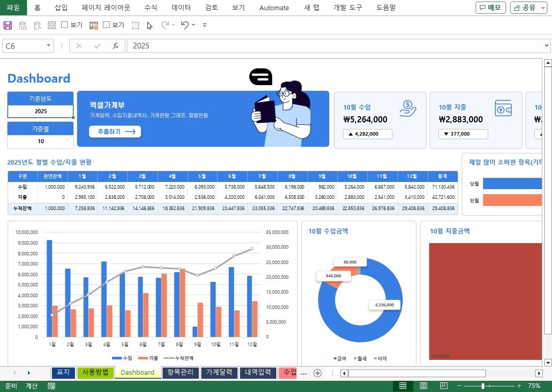
Task: Open the 수식 ribbon tab
Action: tap(150, 8)
